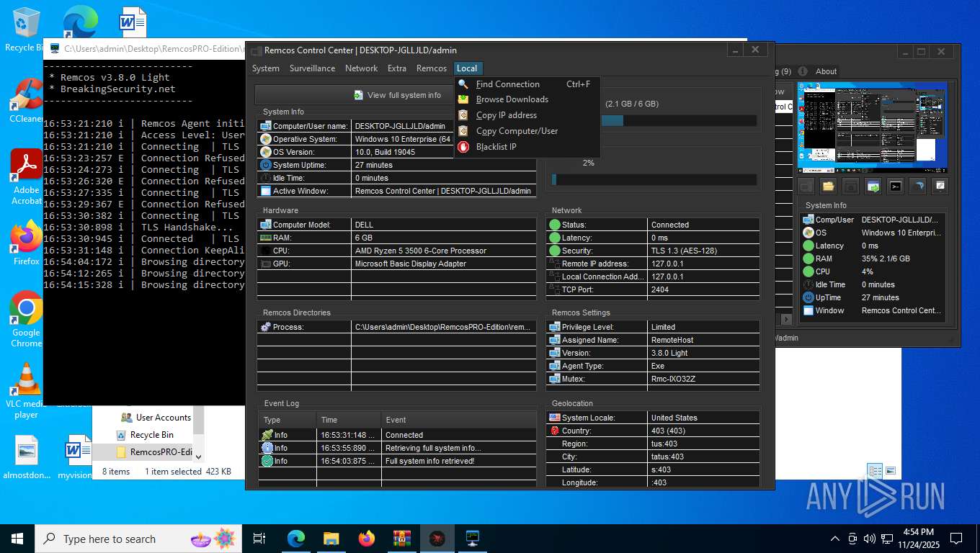980x553 pixels.
Task: Click the CPU usage bar showing 2%
Action: [x=654, y=179]
